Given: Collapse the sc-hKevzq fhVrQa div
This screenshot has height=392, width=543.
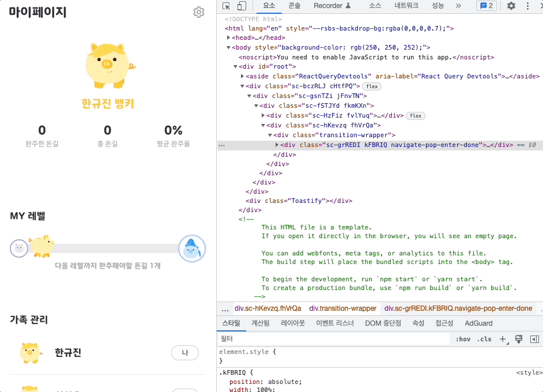Looking at the screenshot, I should [x=263, y=125].
